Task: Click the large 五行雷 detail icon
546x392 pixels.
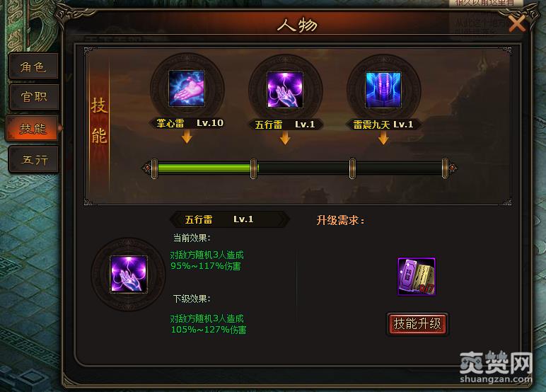Action: (x=129, y=275)
